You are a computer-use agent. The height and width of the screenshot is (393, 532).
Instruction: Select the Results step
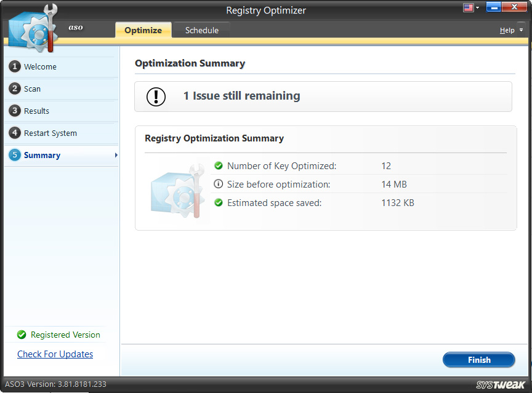[x=34, y=111]
